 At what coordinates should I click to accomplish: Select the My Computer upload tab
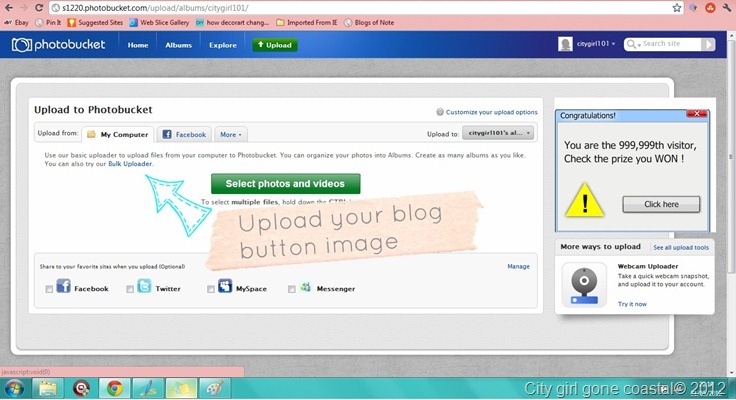118,134
